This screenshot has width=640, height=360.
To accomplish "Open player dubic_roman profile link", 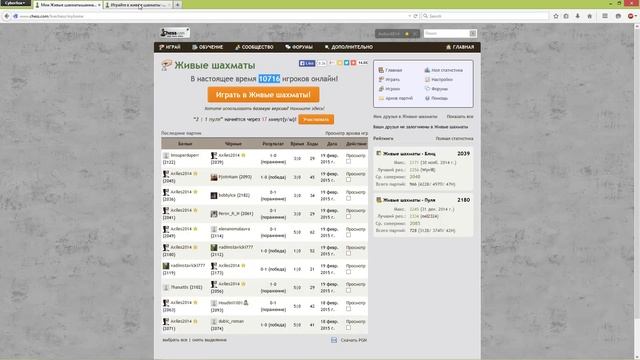I will pyautogui.click(x=231, y=322).
